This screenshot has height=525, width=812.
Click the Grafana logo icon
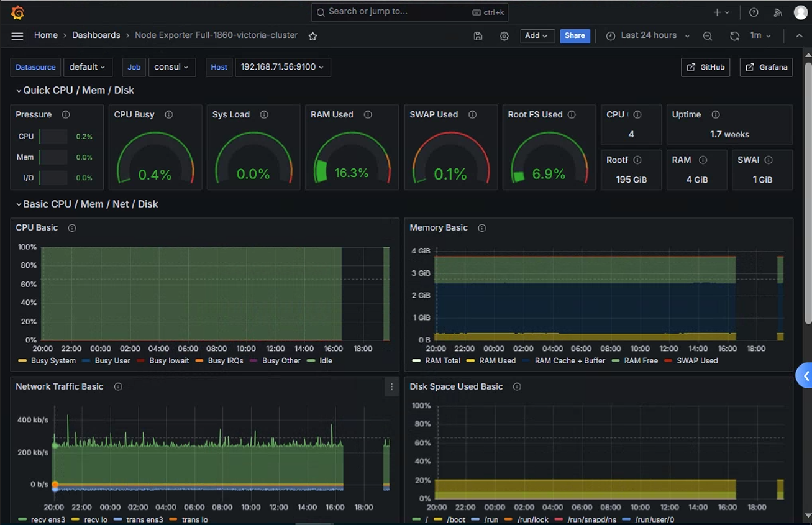pos(17,12)
